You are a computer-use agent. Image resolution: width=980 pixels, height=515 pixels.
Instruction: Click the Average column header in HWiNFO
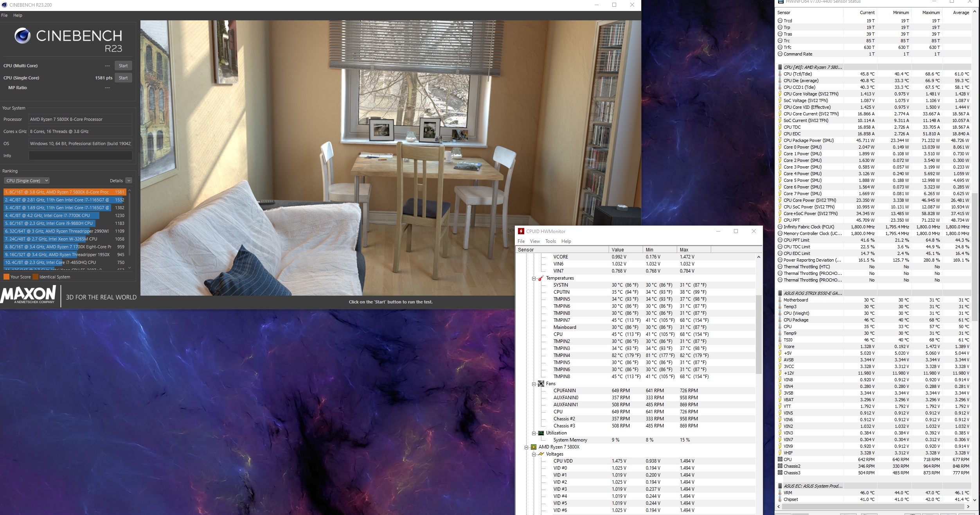[x=957, y=13]
